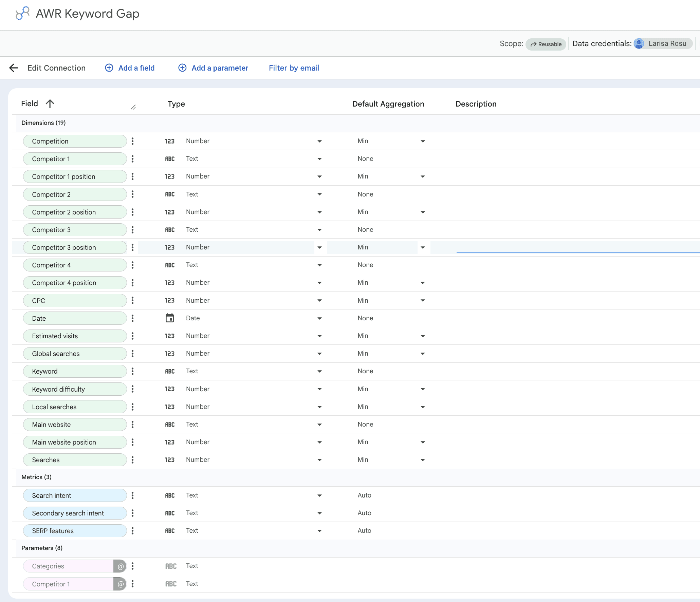Open the Type dropdown for Competitor 1 text field
The image size is (700, 602).
pos(319,159)
